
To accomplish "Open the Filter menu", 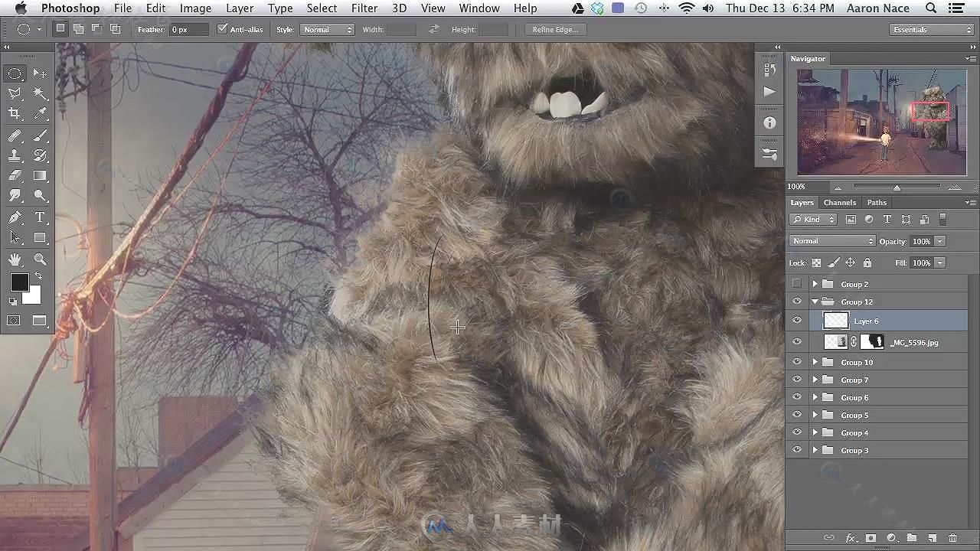I will tap(364, 8).
